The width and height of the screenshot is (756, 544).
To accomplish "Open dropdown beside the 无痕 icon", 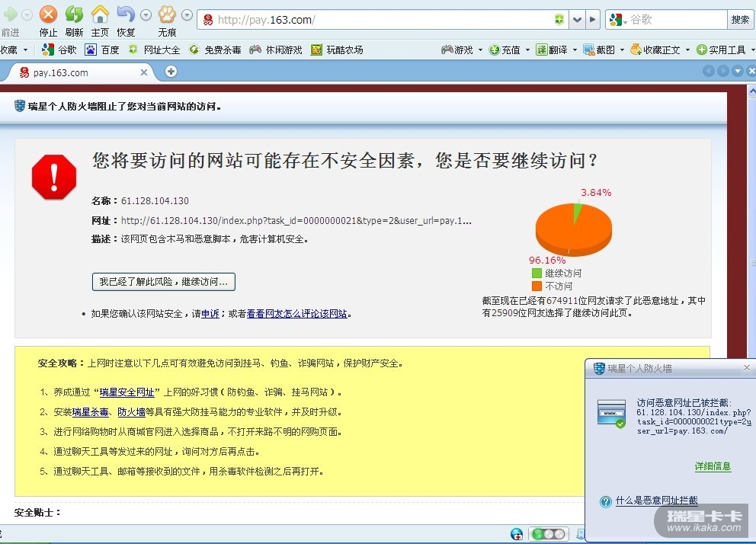I will coord(187,15).
